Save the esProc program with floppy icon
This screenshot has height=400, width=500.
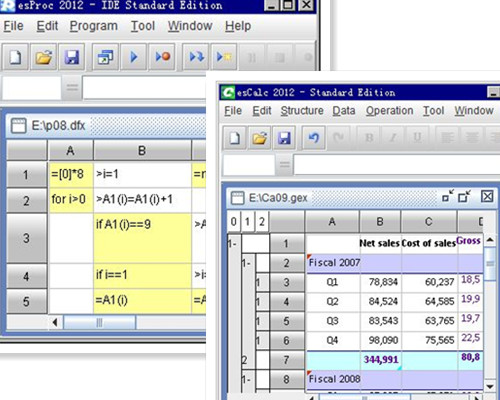[72, 57]
